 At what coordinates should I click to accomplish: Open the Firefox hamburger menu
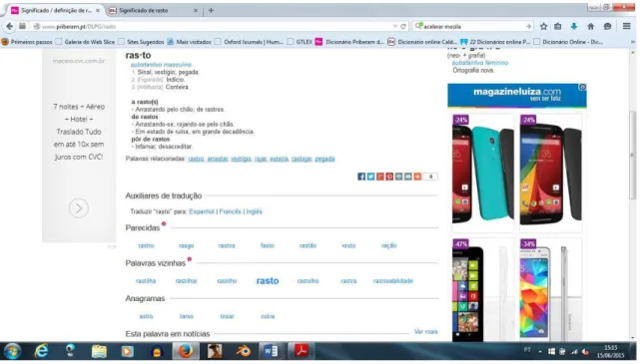click(627, 26)
